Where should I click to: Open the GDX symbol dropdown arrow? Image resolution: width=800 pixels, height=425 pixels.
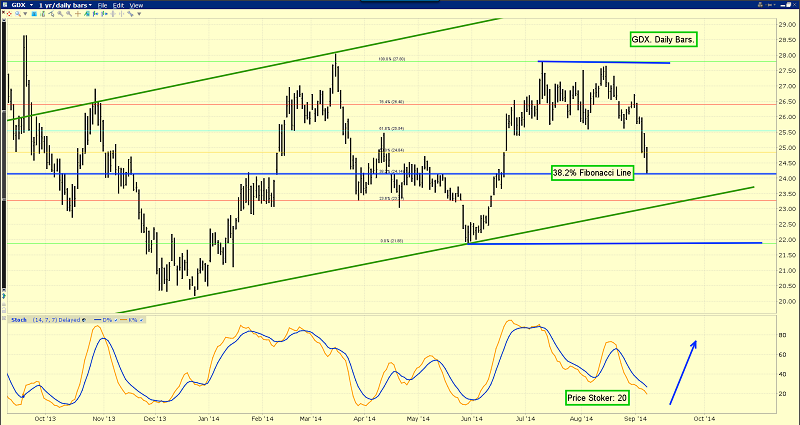[x=32, y=5]
